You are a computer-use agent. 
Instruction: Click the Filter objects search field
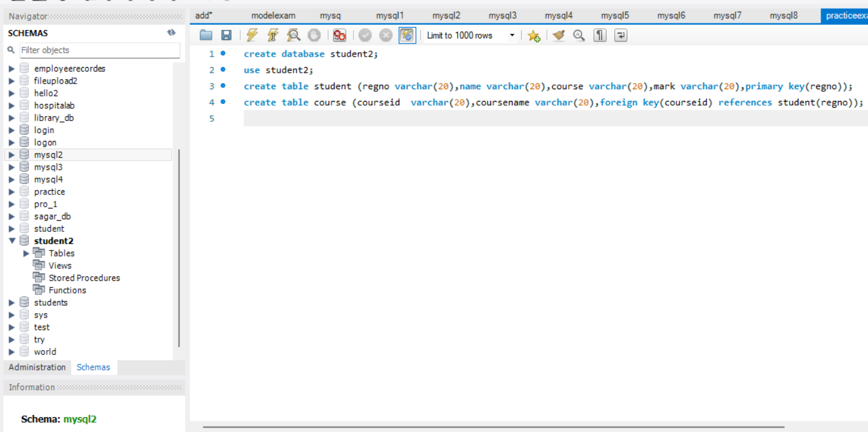pyautogui.click(x=100, y=50)
